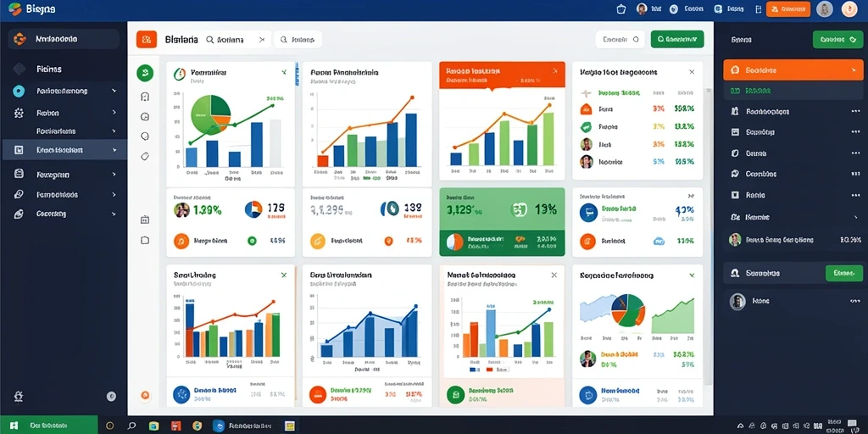Viewport: 868px width, 434px height.
Task: Open the three-dot menu on the first right panel row
Action: pos(855,111)
